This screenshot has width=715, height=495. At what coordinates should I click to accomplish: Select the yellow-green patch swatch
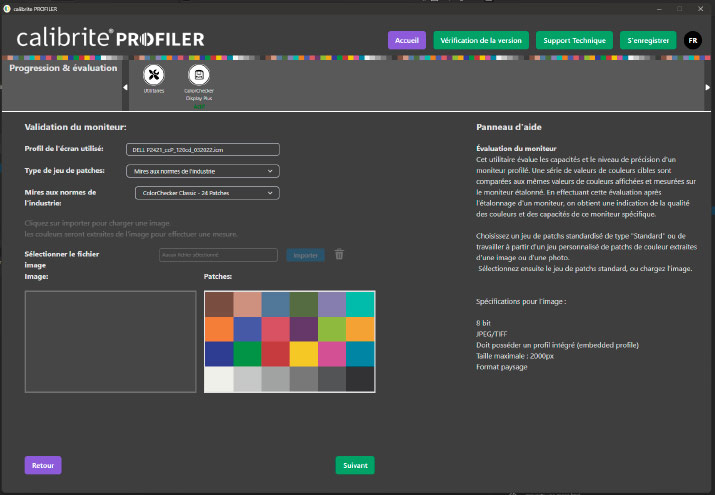[x=332, y=329]
